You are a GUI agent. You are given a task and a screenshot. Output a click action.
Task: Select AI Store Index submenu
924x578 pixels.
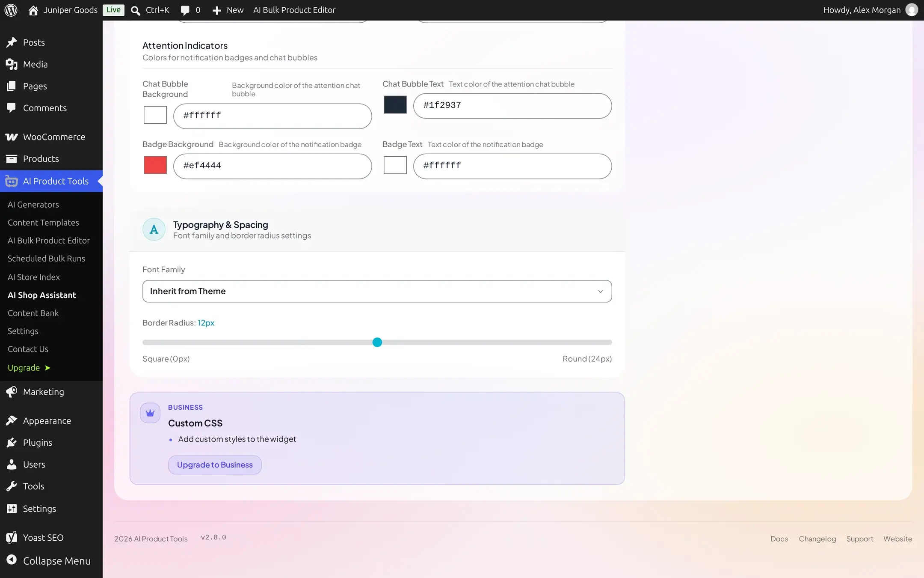pyautogui.click(x=34, y=277)
